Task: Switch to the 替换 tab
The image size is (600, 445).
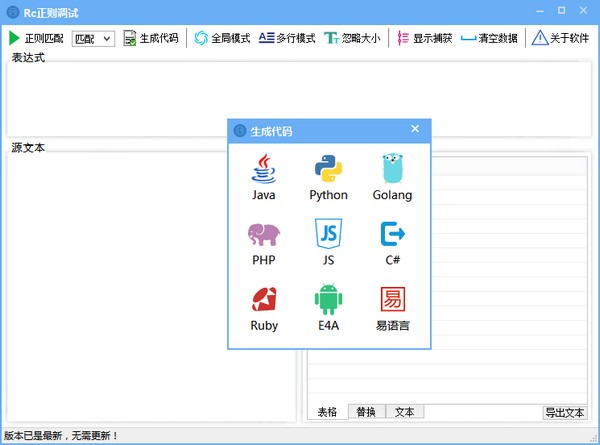Action: (366, 412)
